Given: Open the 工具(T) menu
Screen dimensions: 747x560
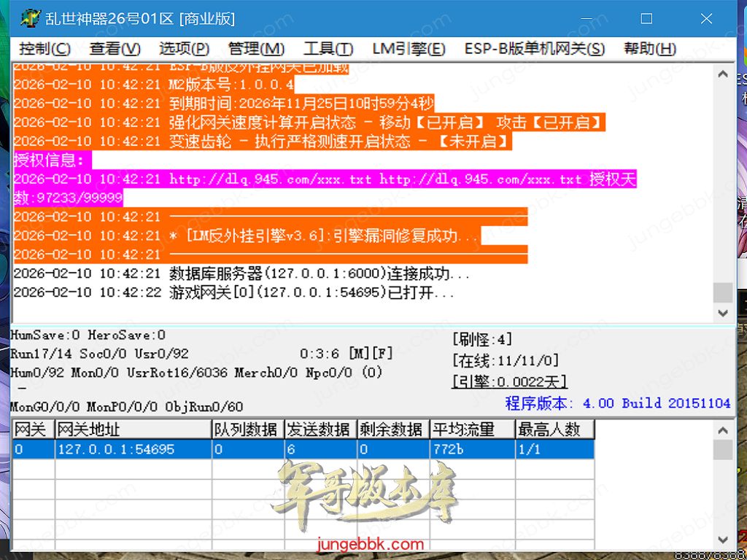Looking at the screenshot, I should (x=328, y=49).
